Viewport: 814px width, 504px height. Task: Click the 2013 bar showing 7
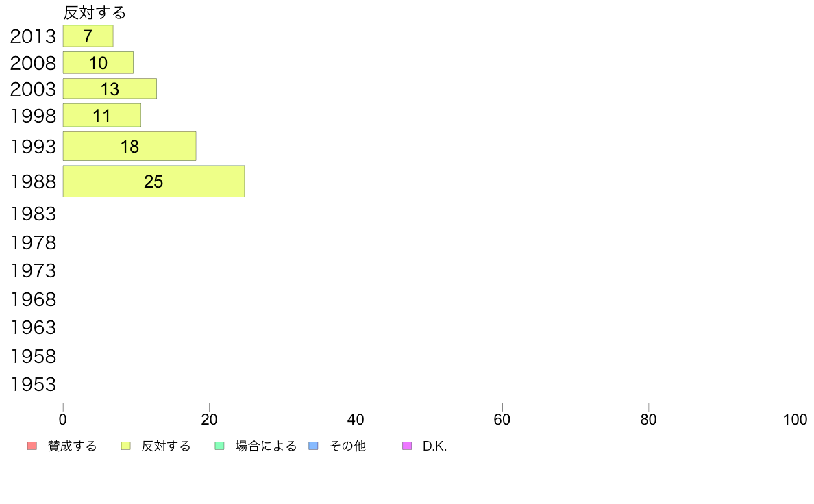click(88, 36)
